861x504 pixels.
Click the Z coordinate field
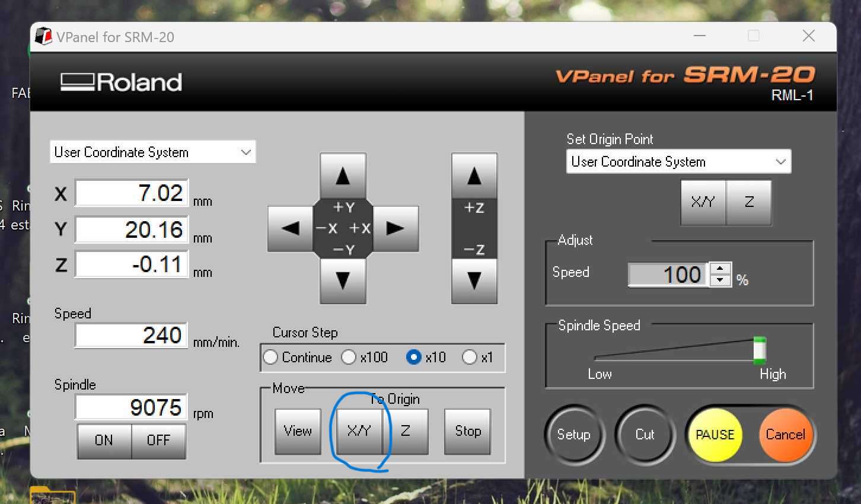click(132, 264)
